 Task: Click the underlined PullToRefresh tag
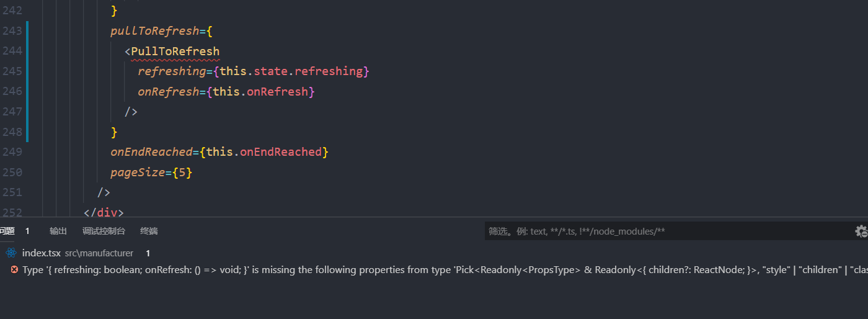(x=175, y=51)
